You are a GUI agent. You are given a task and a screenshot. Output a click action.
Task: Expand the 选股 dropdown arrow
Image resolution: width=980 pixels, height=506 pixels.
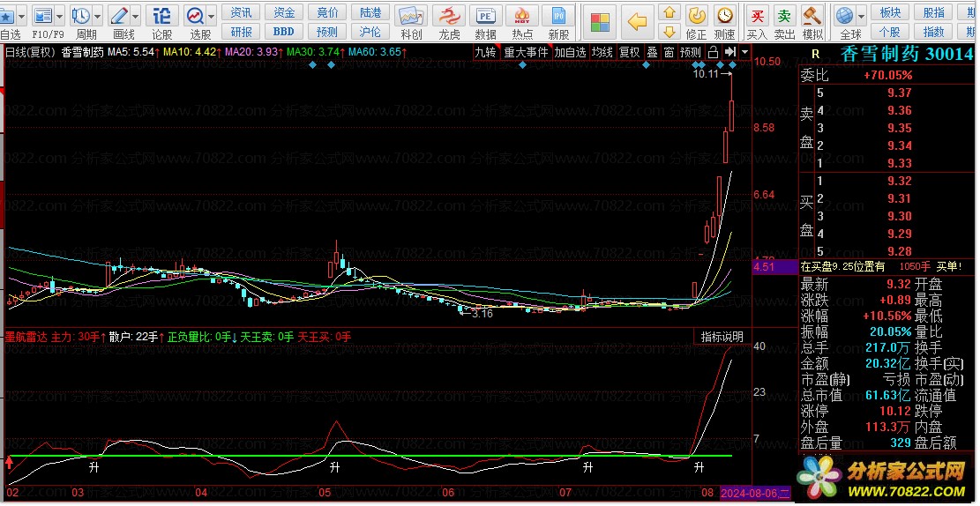(211, 16)
